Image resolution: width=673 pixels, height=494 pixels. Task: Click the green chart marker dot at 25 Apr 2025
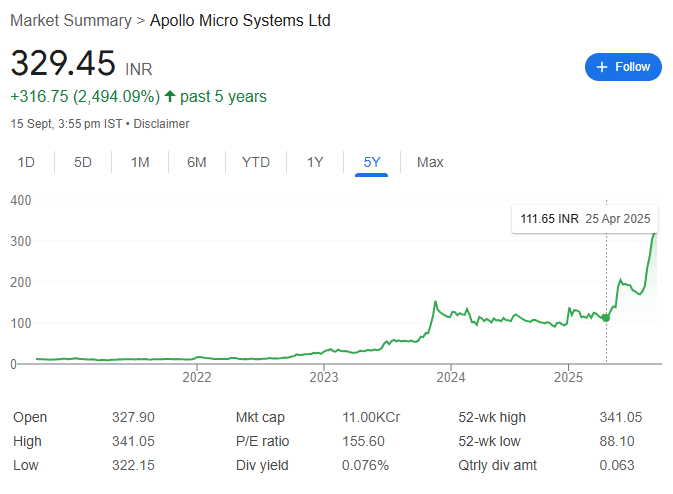[606, 318]
